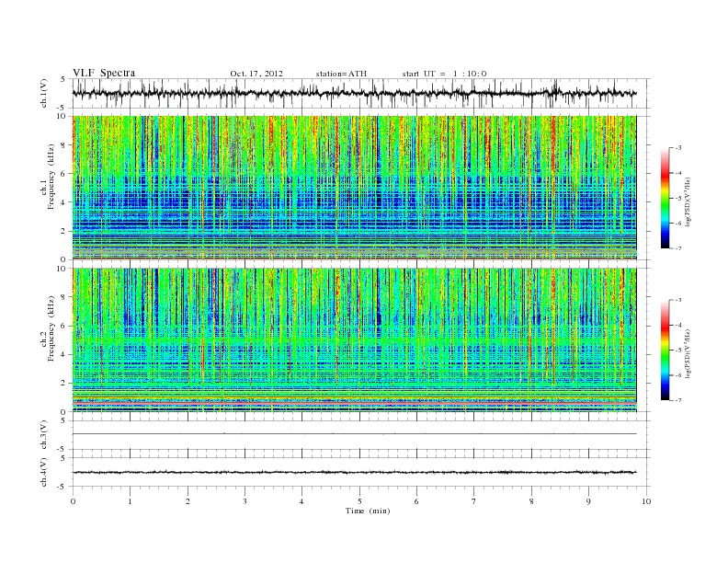Click the ch.1 "Frequency (kHz)" axis label
Image resolution: width=728 pixels, height=563 pixels.
(x=51, y=177)
